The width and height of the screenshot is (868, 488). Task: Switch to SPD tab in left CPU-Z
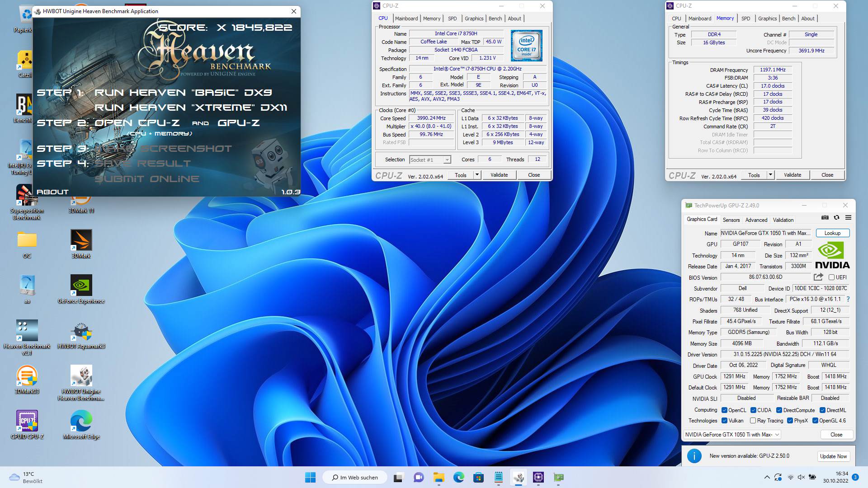click(x=452, y=19)
